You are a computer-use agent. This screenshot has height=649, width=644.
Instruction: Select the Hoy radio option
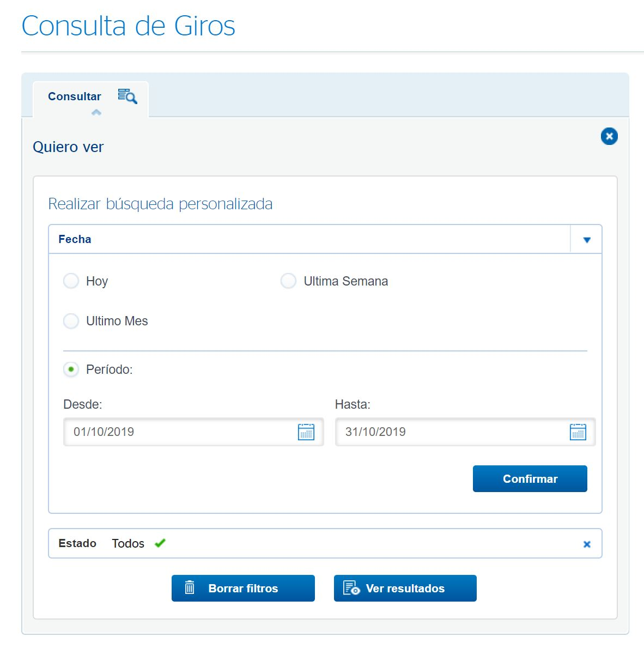click(x=71, y=281)
